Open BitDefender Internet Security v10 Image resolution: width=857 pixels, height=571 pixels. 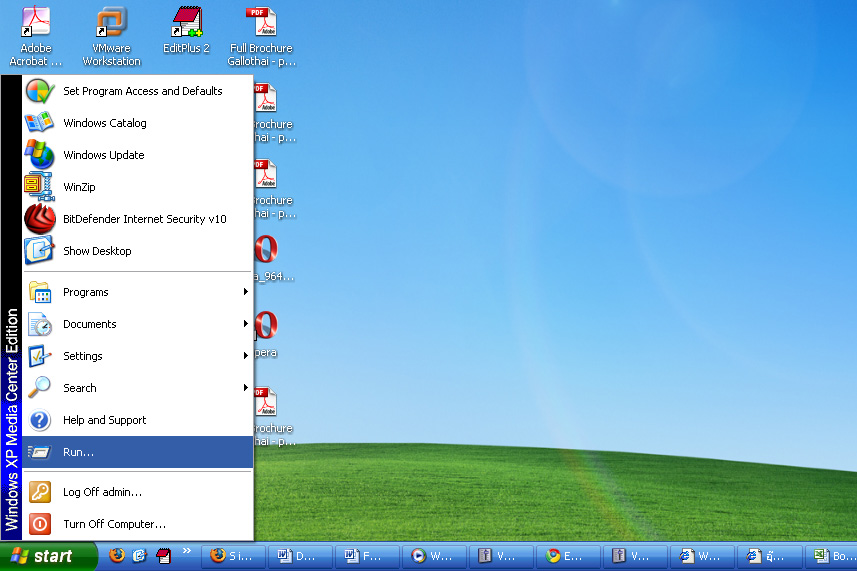pyautogui.click(x=138, y=219)
